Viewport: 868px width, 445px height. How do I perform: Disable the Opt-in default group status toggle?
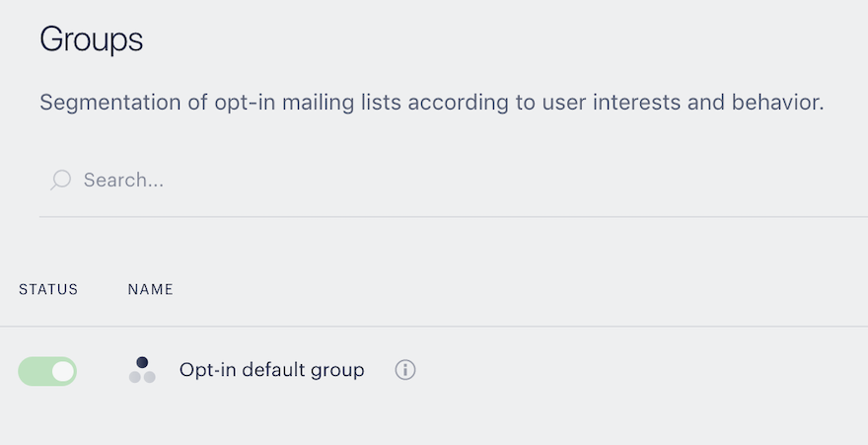47,371
